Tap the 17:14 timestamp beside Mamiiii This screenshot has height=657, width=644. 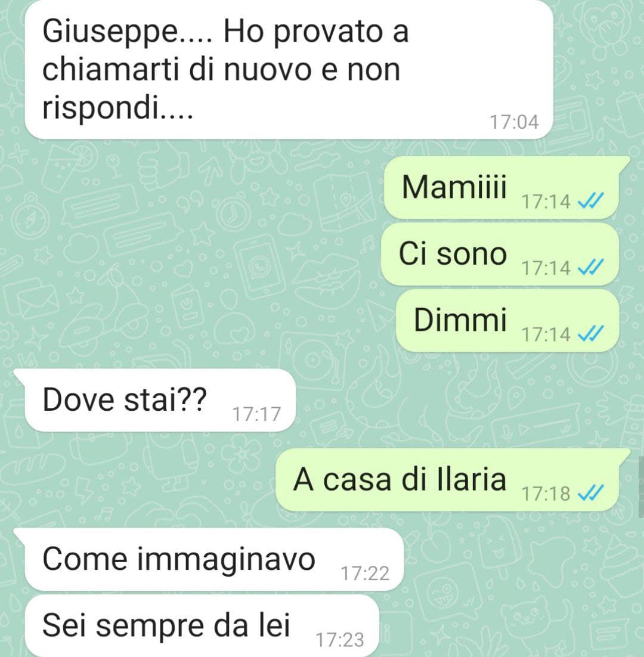pyautogui.click(x=546, y=202)
